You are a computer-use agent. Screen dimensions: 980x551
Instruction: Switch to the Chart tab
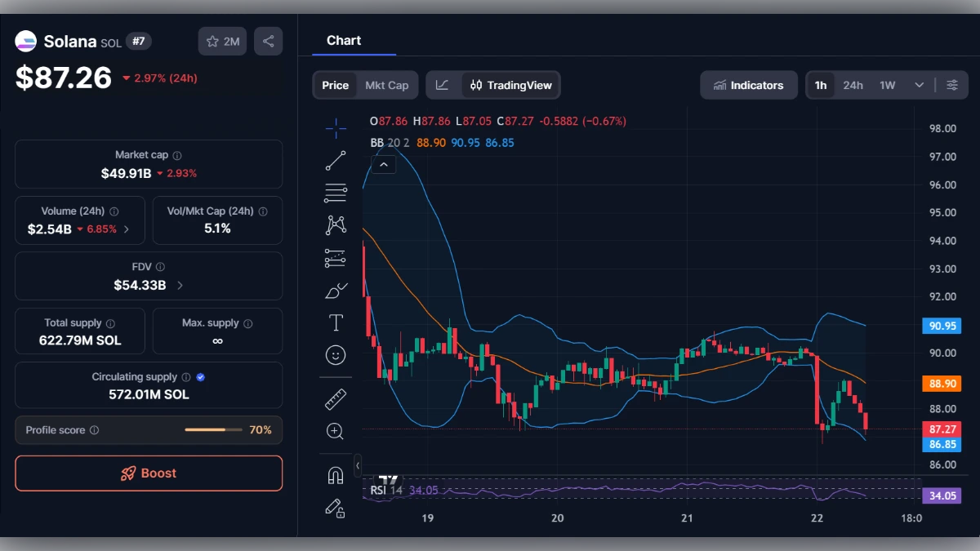coord(344,40)
